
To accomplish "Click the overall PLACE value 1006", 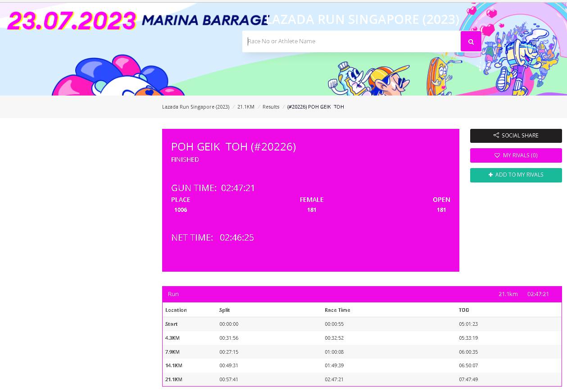I will pos(181,210).
